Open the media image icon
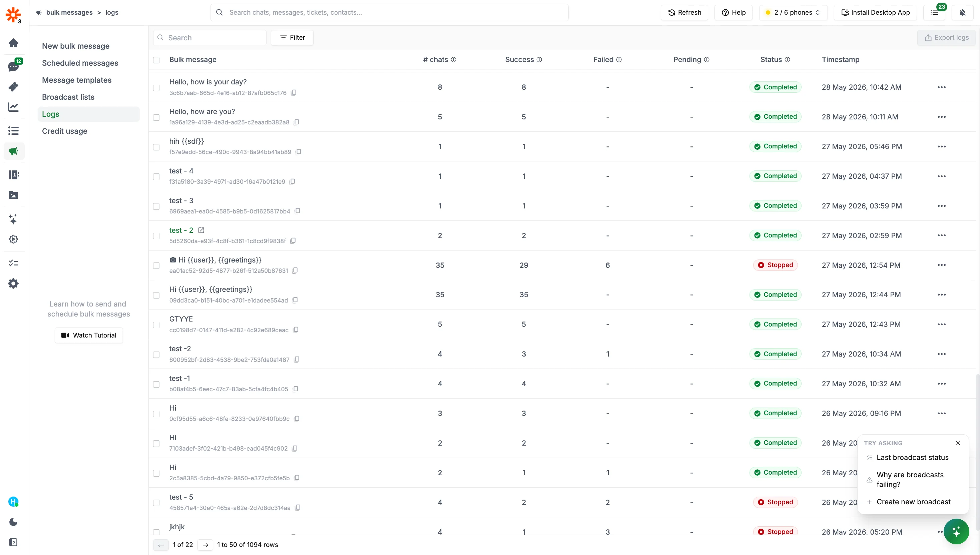The image size is (980, 555). (x=13, y=195)
